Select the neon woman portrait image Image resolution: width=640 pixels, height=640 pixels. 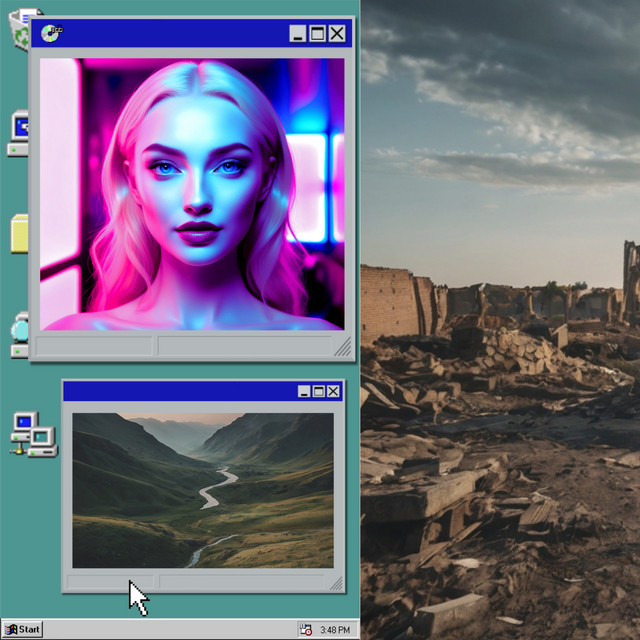[192, 194]
